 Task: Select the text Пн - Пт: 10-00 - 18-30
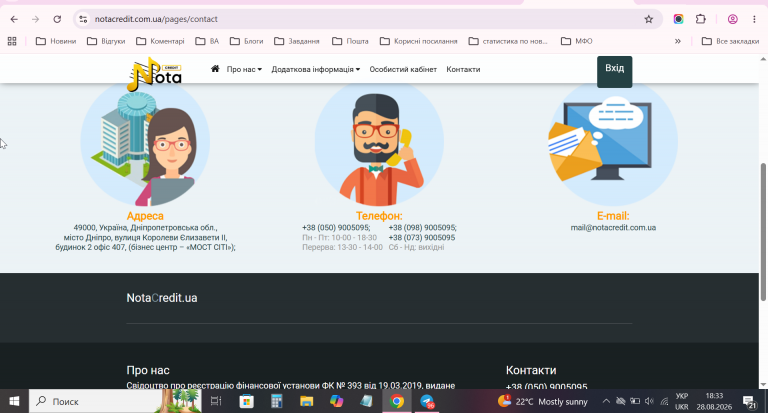pyautogui.click(x=339, y=237)
